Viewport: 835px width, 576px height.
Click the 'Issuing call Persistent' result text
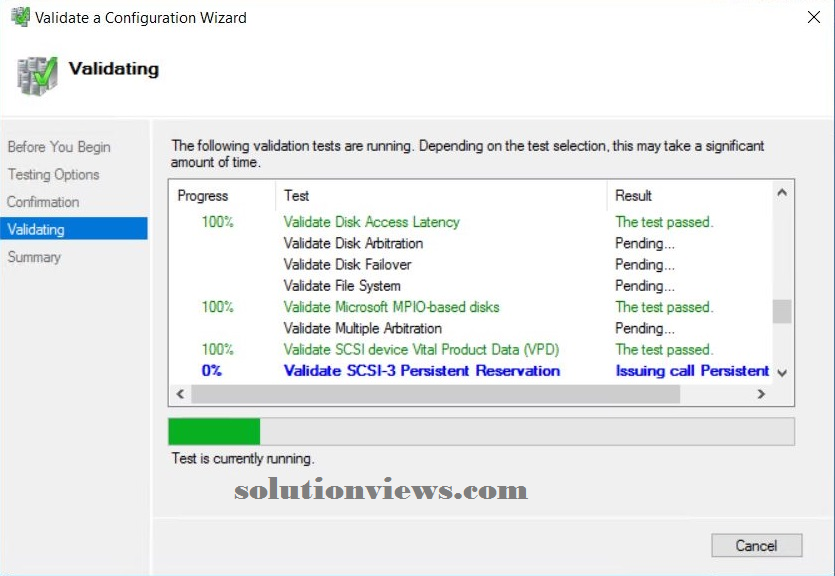pos(692,371)
